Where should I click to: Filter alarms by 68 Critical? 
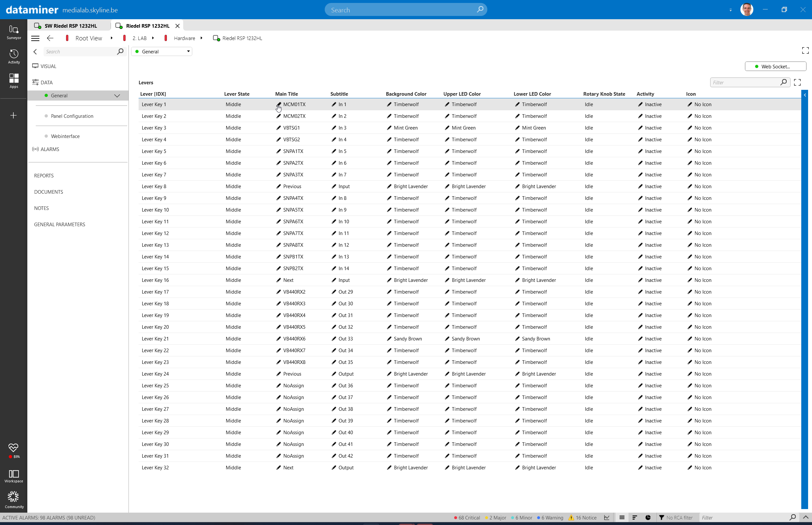pos(467,518)
